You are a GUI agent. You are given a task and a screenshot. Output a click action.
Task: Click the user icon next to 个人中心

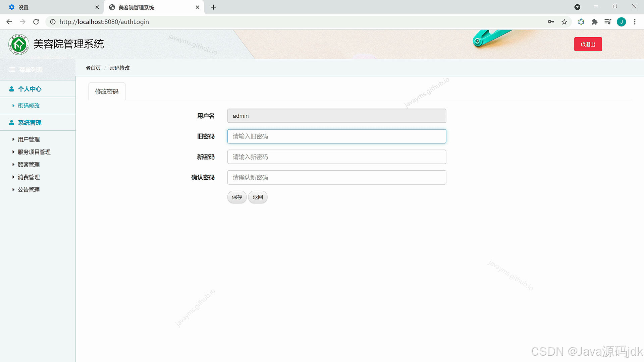[x=11, y=89]
